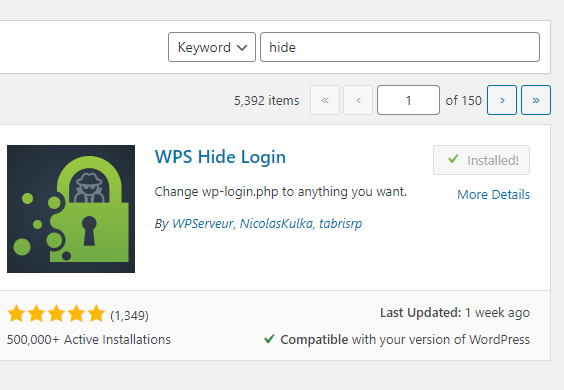Click the WPS Hide Login padlock thumbnail
Image resolution: width=564 pixels, height=390 pixels.
click(x=71, y=209)
